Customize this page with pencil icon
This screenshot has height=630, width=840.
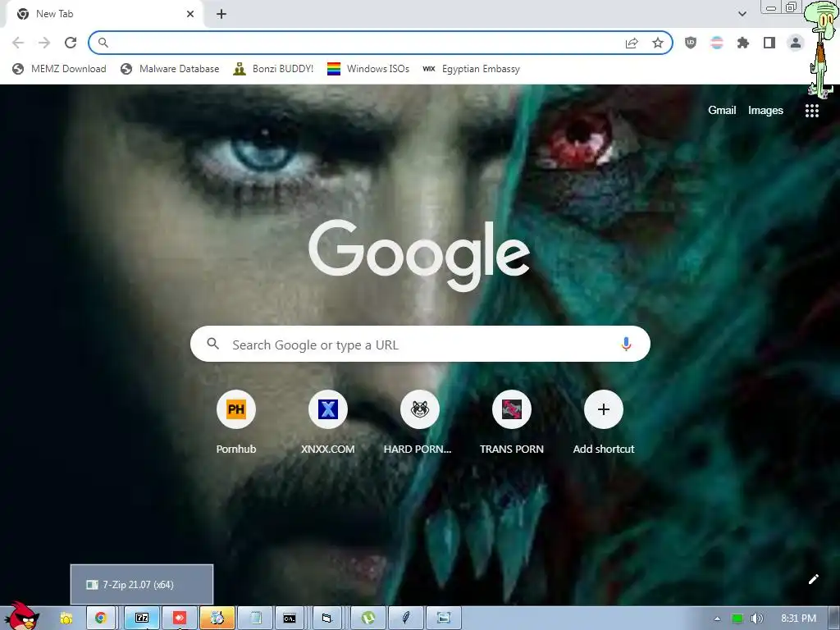pos(813,579)
